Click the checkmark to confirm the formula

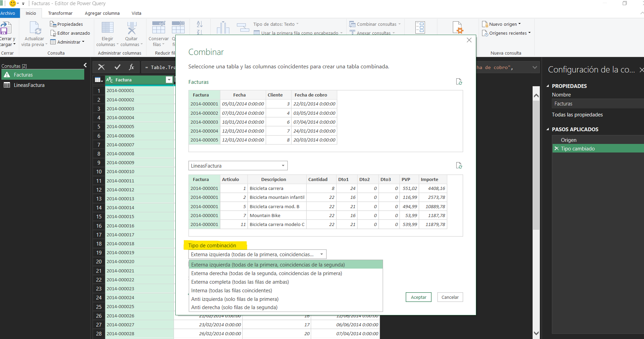(117, 67)
